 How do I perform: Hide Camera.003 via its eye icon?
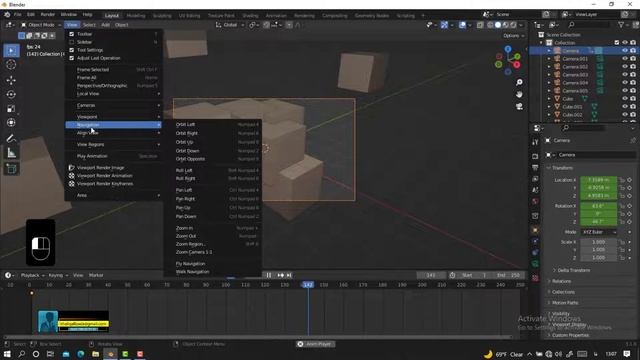coord(624,75)
